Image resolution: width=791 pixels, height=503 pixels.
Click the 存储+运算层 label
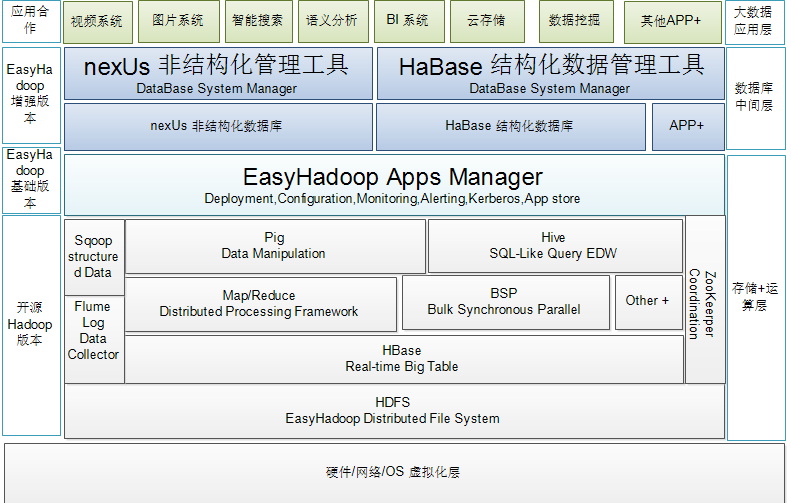tap(756, 298)
